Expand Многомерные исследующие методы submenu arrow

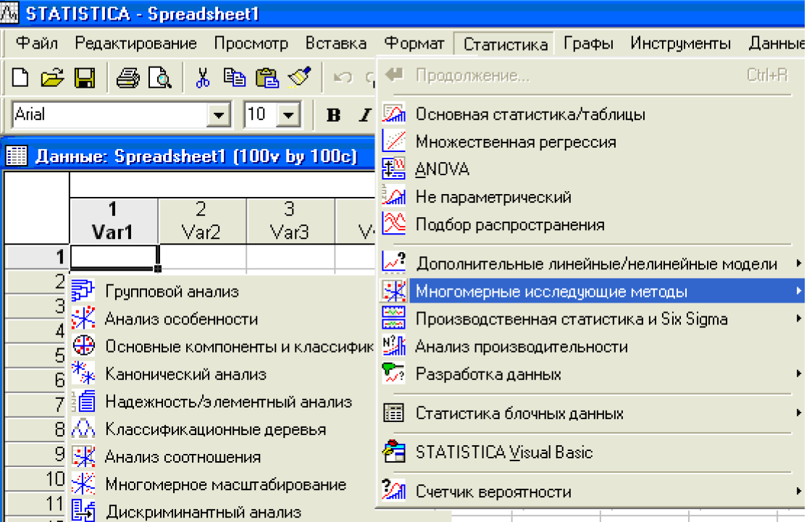click(x=799, y=291)
